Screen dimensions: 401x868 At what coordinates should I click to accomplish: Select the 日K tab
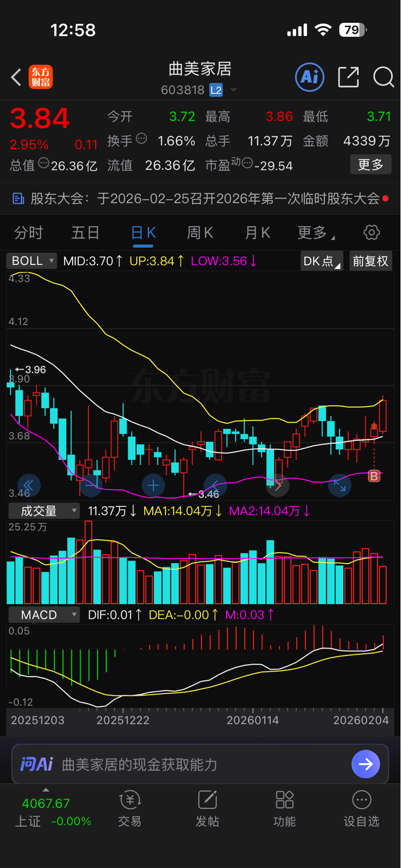[143, 233]
